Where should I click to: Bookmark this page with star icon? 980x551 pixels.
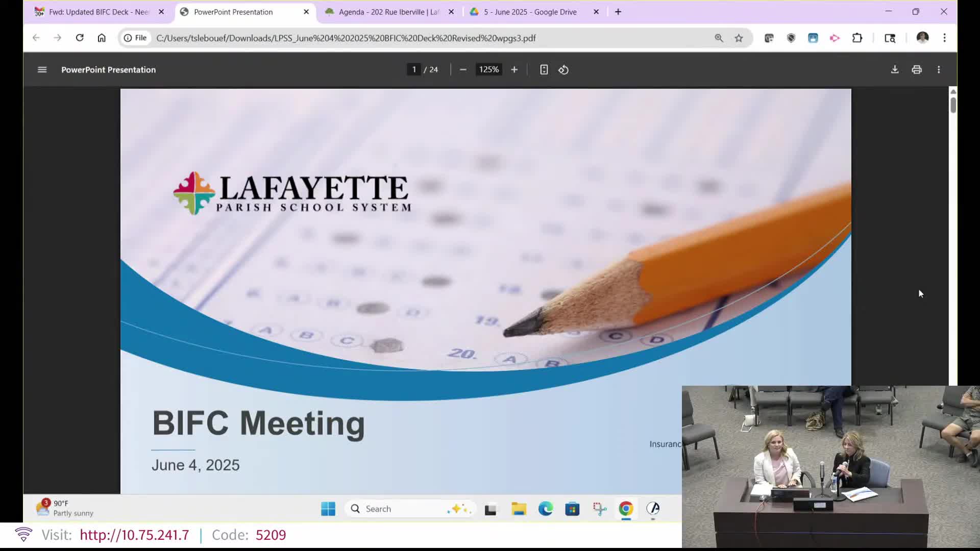739,38
